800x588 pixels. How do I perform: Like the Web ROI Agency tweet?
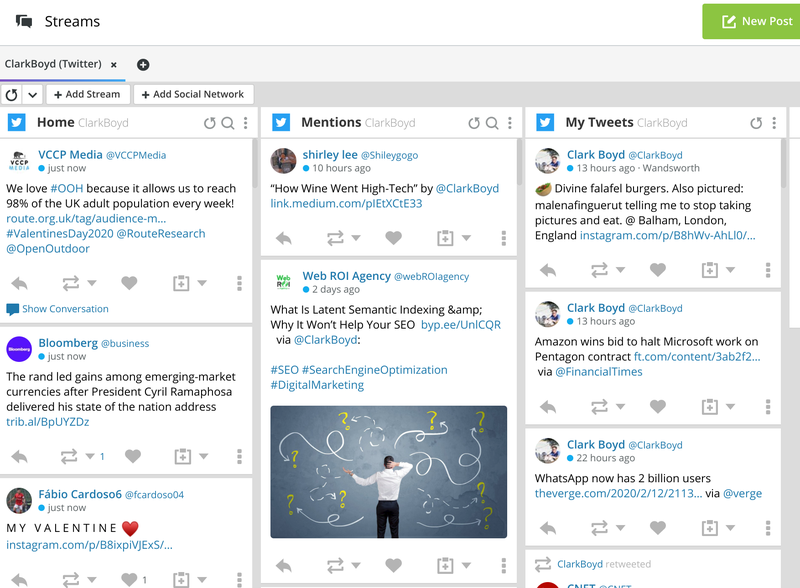[x=393, y=565]
